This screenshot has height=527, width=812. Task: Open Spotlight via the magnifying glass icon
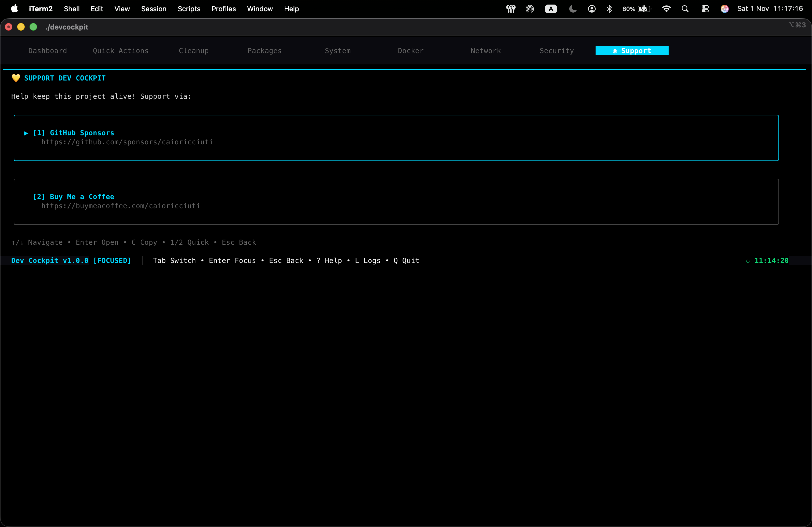685,9
